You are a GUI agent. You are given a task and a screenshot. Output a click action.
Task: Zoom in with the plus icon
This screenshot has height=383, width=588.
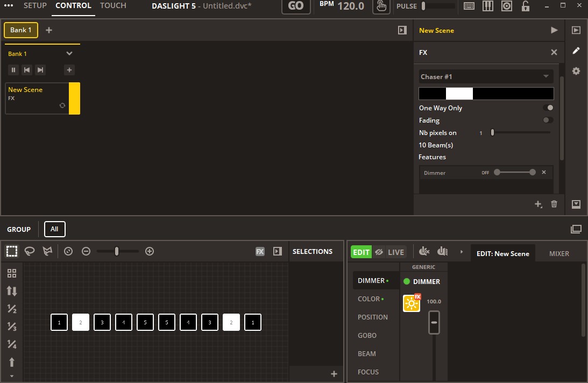149,251
